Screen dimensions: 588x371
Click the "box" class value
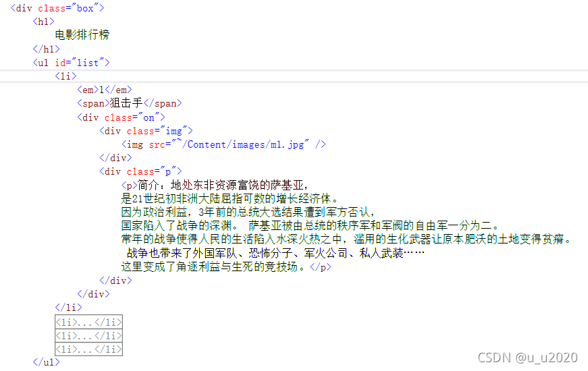85,8
